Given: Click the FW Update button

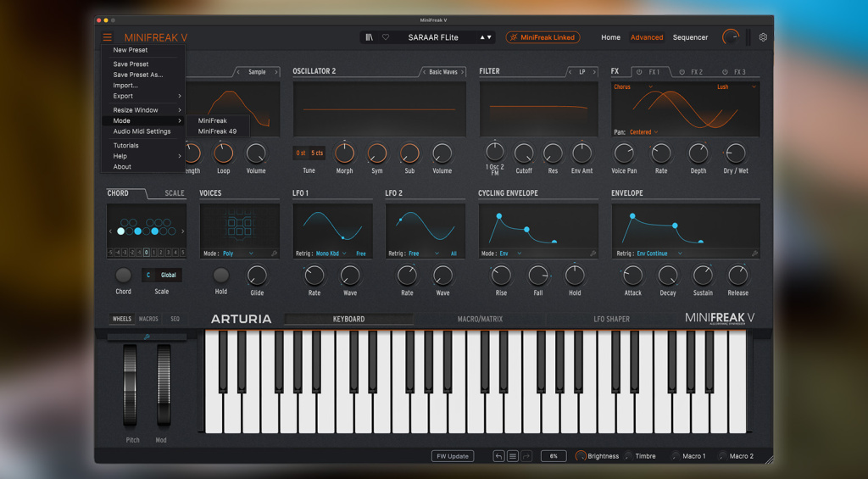Looking at the screenshot, I should pos(453,456).
